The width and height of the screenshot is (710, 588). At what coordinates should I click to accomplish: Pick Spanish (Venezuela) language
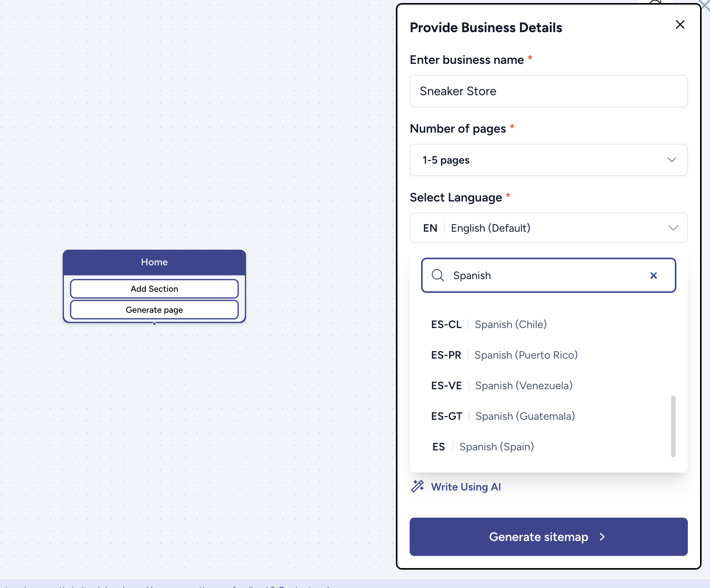tap(524, 386)
